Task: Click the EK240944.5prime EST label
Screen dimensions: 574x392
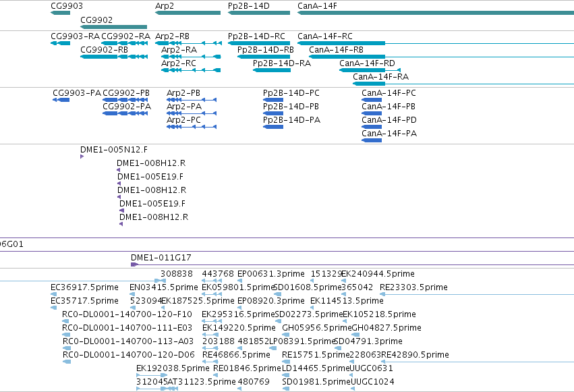Action: click(378, 274)
